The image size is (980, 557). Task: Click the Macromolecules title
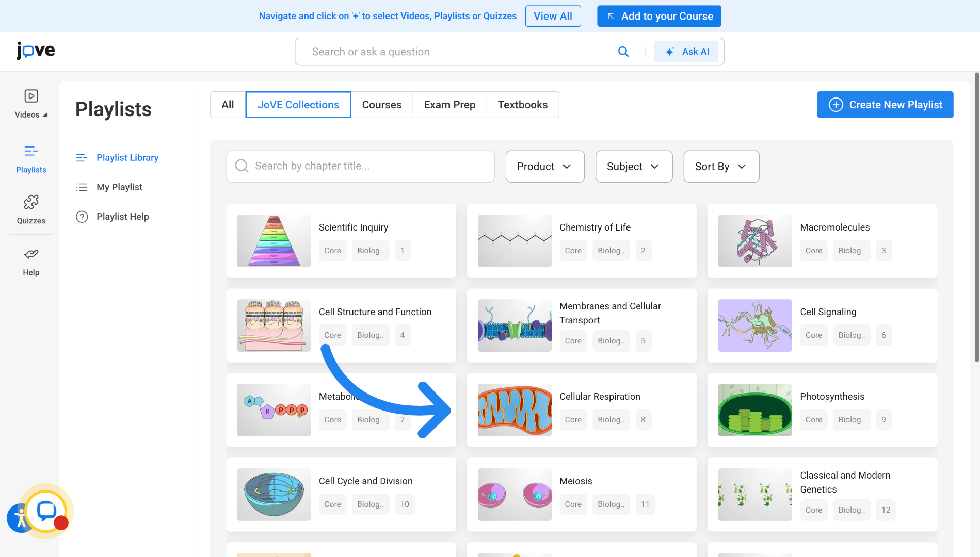(x=835, y=227)
